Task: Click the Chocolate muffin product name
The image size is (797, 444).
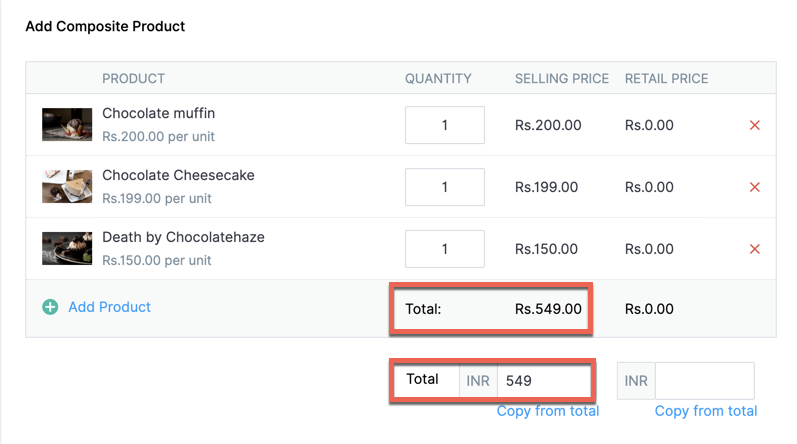Action: 158,113
